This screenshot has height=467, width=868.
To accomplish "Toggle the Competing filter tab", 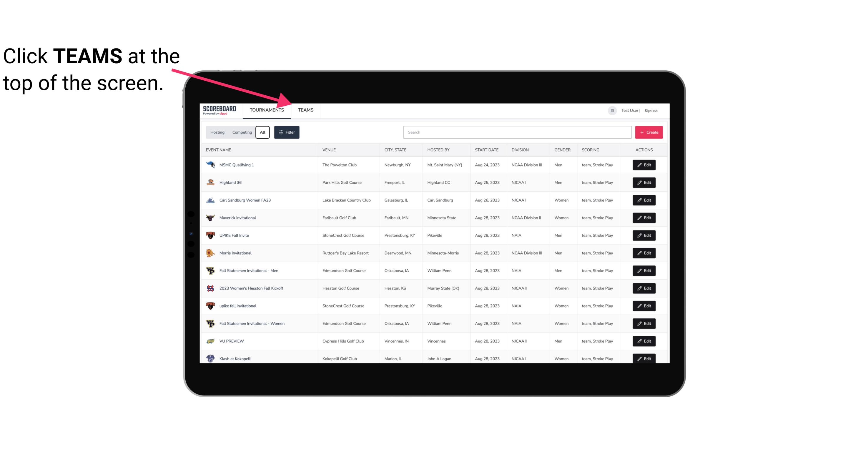I will click(x=241, y=132).
